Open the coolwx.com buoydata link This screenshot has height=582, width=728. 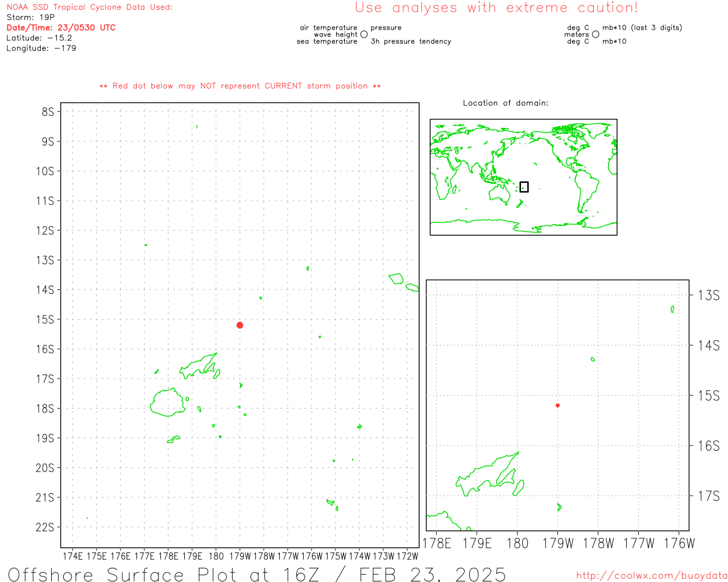pos(652,576)
